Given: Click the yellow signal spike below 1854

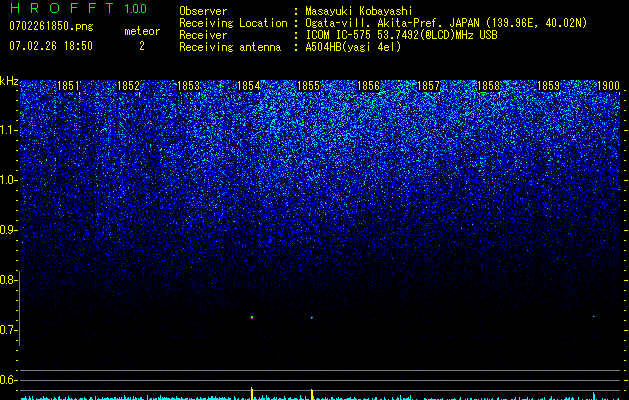Looking at the screenshot, I should click(252, 394).
